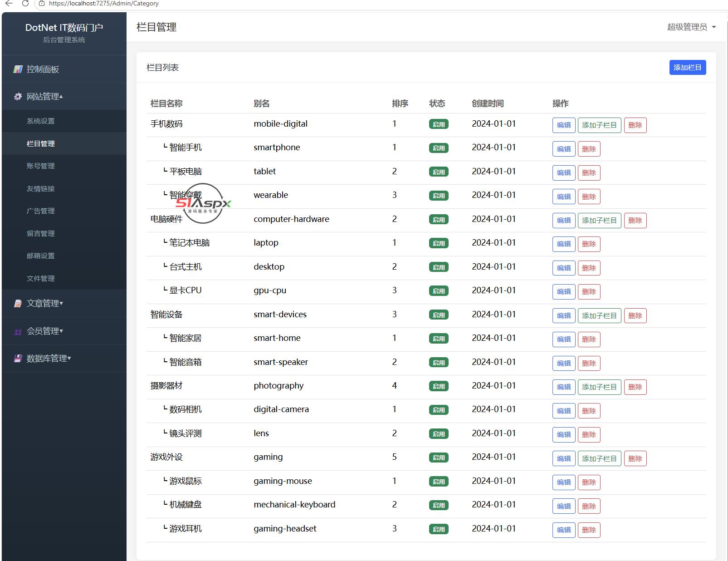Delete the 游戏耳机 category row

point(589,530)
